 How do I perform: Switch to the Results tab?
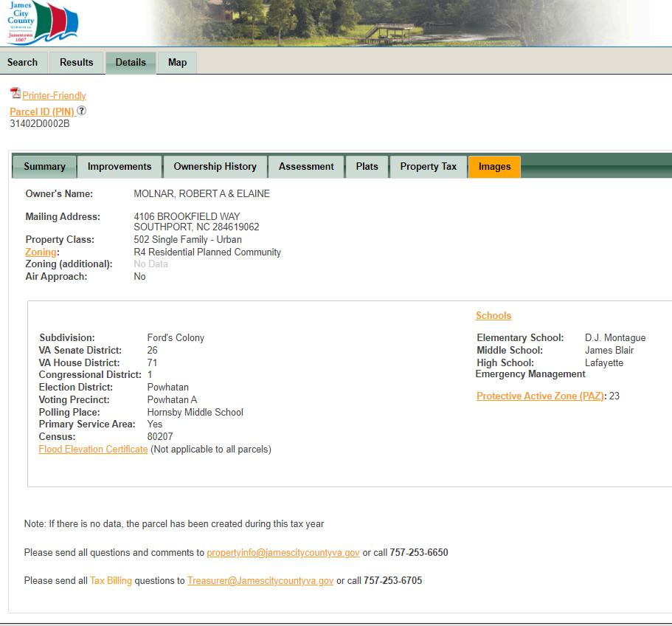[76, 63]
